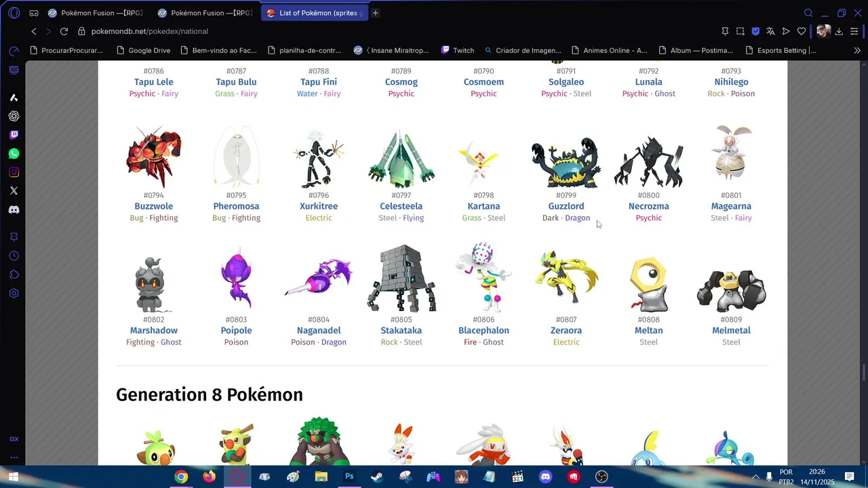Open the sidebar Extensions cube icon
The height and width of the screenshot is (488, 868).
(14, 274)
